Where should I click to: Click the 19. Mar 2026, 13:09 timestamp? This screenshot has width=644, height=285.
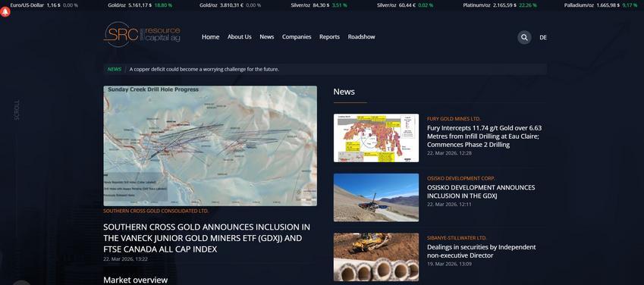pos(449,264)
